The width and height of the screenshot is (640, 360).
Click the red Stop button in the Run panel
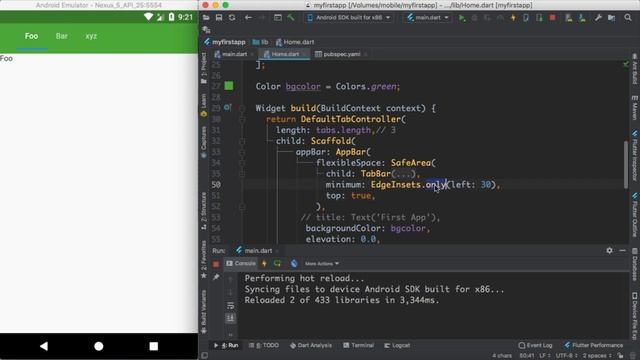[216, 264]
